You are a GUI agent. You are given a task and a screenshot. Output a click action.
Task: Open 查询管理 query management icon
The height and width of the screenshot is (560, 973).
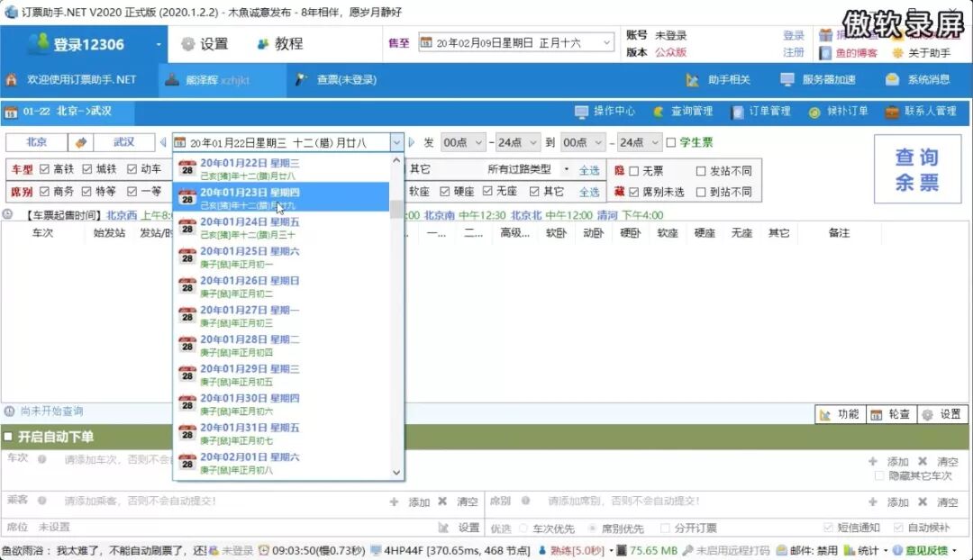659,112
